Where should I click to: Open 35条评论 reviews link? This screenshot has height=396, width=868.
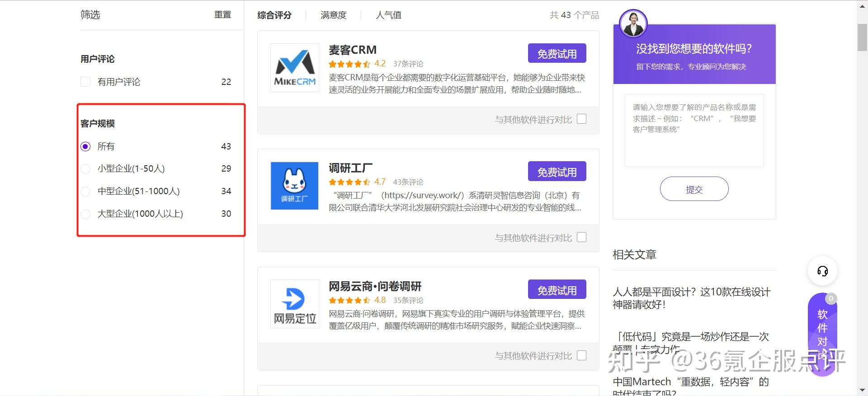[408, 301]
